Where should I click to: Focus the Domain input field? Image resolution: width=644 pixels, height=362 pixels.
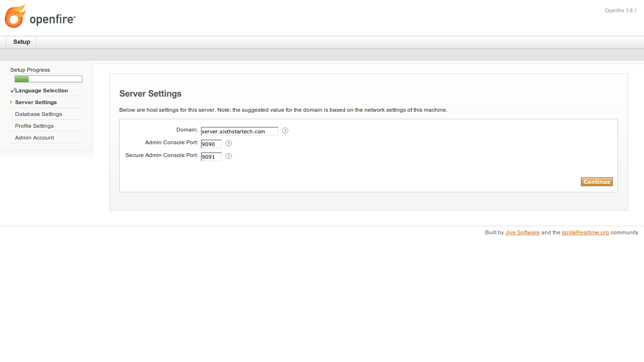coord(239,132)
